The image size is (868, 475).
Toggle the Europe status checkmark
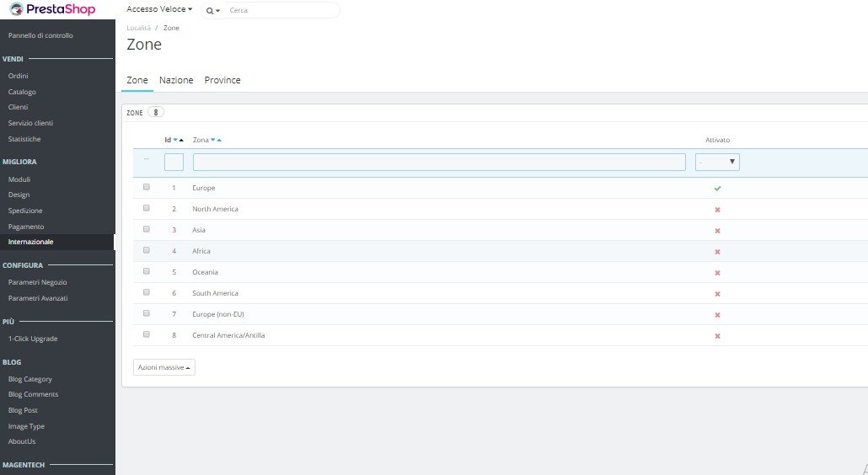tap(717, 189)
